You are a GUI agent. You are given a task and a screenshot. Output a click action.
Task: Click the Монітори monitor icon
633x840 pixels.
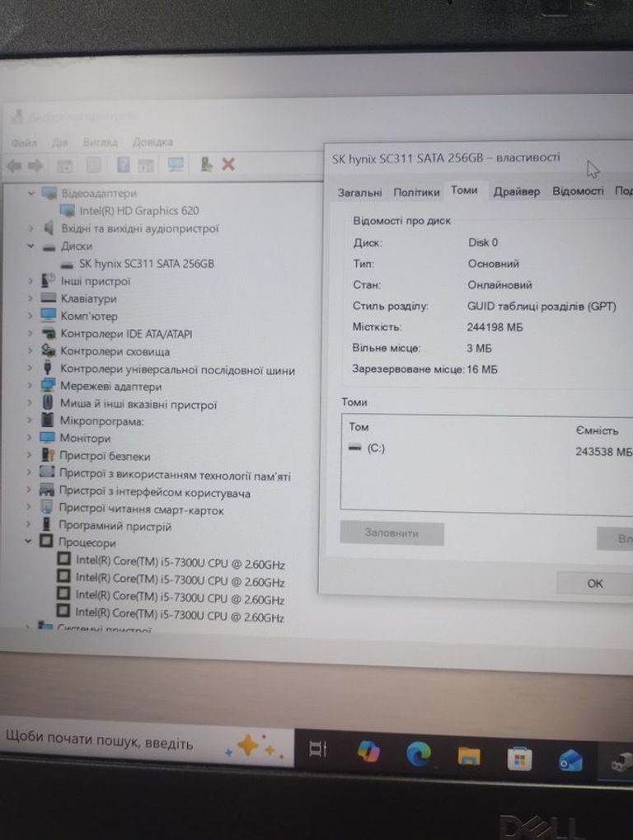point(47,437)
